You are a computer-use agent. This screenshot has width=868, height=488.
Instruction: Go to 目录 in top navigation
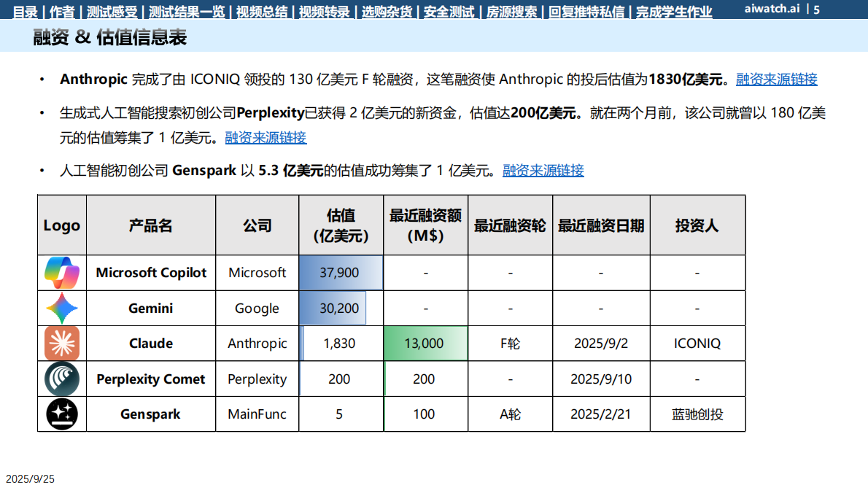tap(25, 12)
